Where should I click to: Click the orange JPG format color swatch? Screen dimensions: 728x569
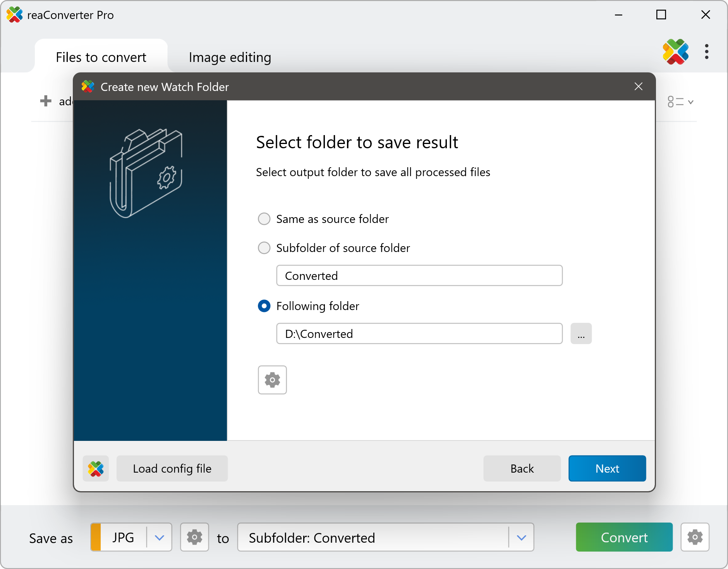96,537
